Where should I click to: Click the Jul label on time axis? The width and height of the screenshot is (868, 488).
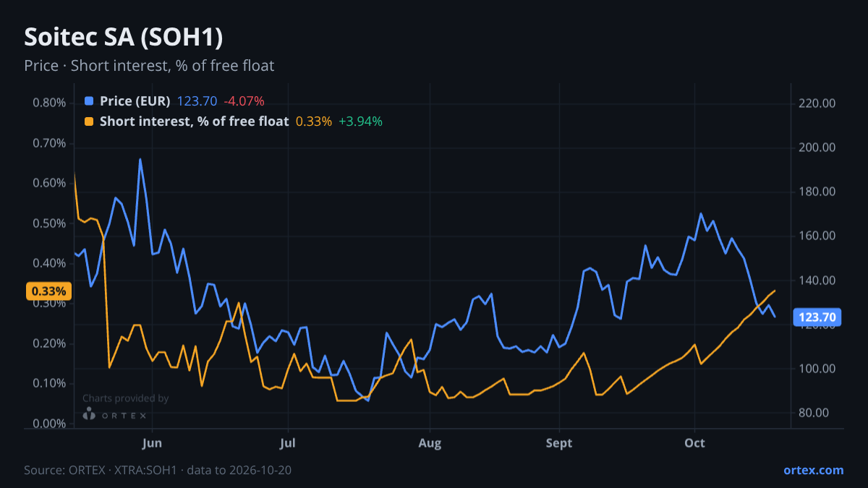(x=288, y=442)
